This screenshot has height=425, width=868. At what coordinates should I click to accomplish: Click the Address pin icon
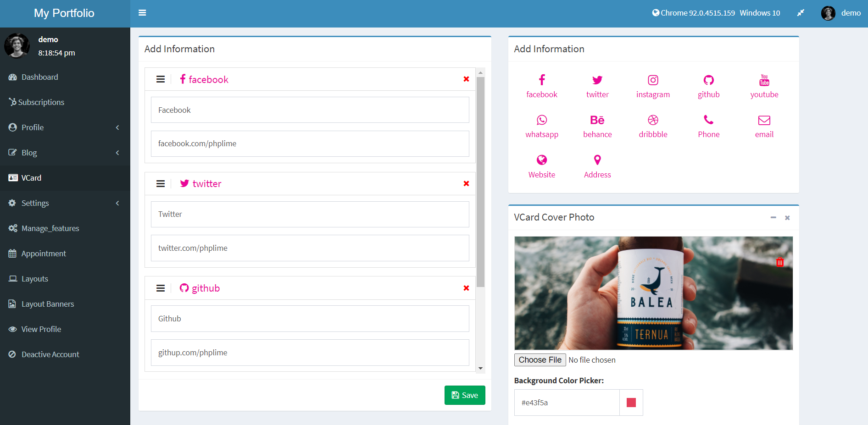coord(597,166)
